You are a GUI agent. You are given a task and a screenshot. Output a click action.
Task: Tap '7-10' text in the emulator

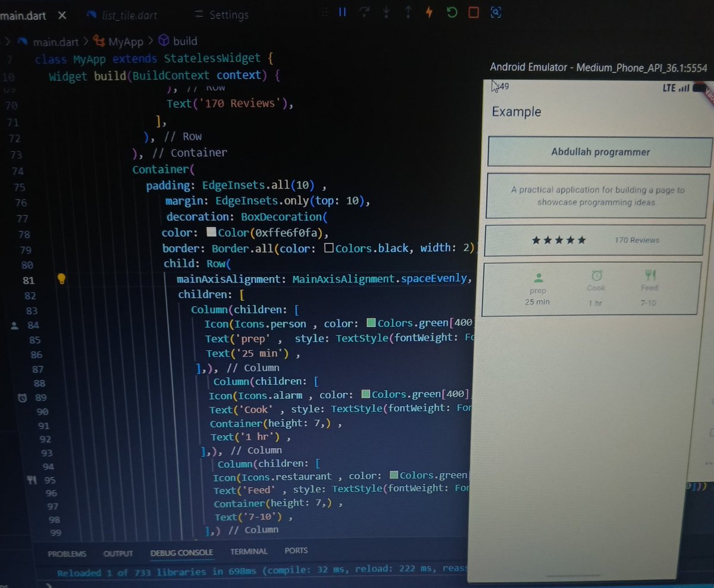pos(648,303)
